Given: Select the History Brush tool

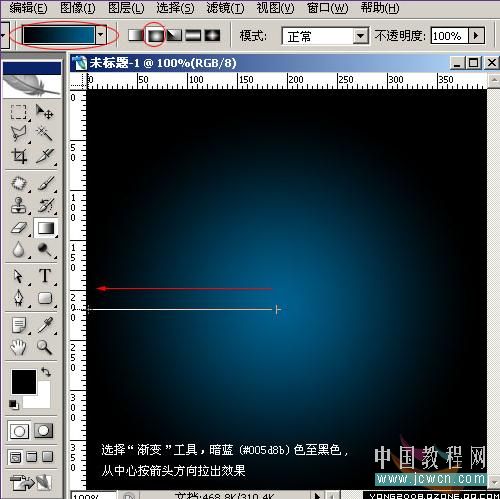Looking at the screenshot, I should 45,206.
